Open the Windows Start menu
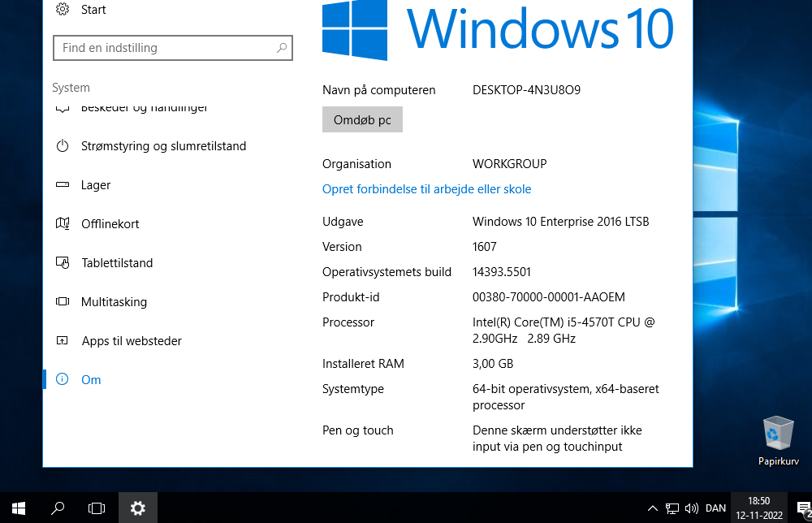 (x=19, y=508)
